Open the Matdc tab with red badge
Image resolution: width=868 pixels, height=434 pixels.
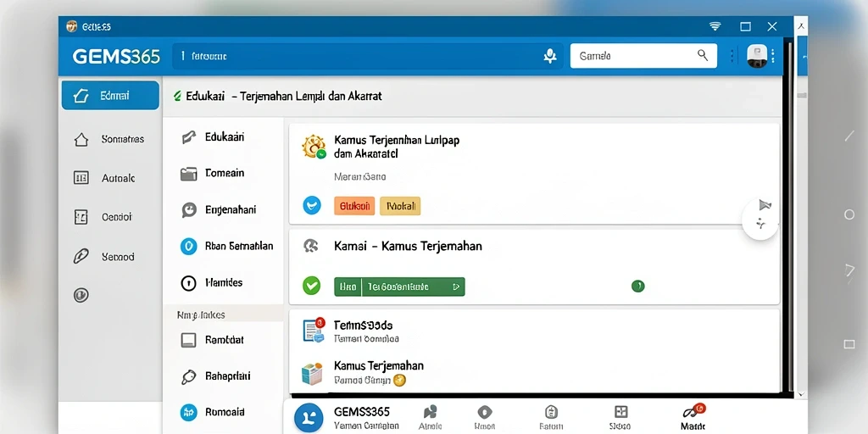coord(693,418)
